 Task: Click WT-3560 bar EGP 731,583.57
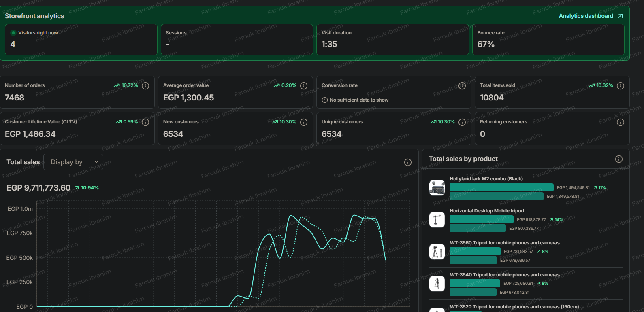point(475,251)
